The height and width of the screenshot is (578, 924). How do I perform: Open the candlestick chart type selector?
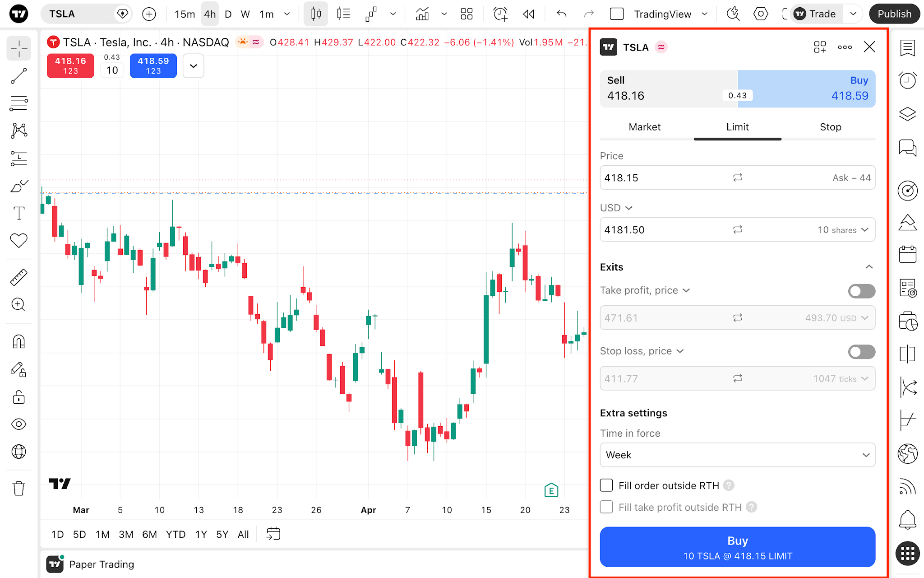[316, 14]
